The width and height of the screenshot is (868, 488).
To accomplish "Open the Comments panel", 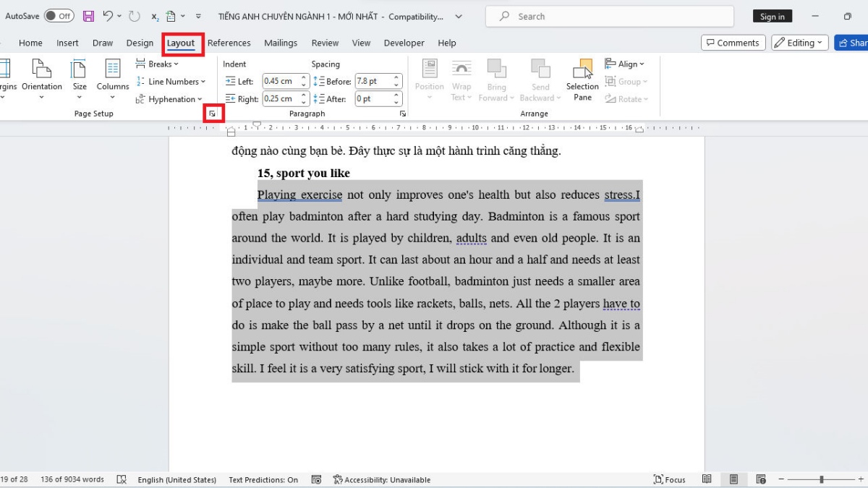I will click(x=733, y=43).
